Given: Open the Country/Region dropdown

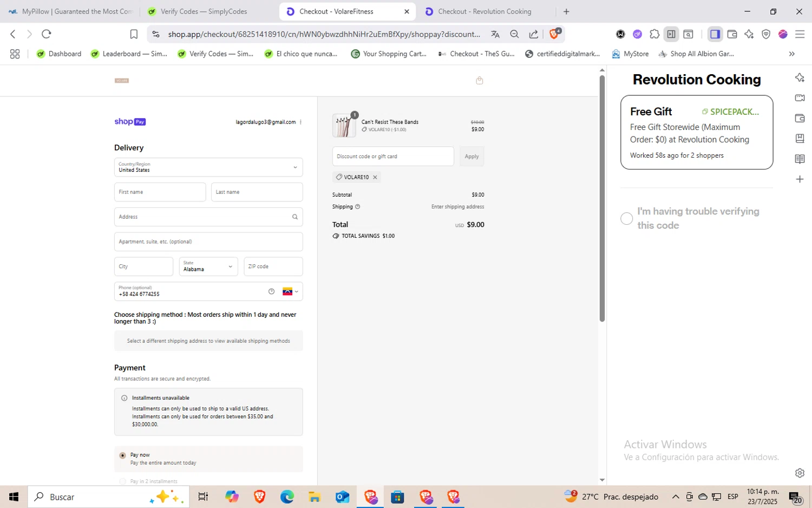Looking at the screenshot, I should click(x=208, y=167).
